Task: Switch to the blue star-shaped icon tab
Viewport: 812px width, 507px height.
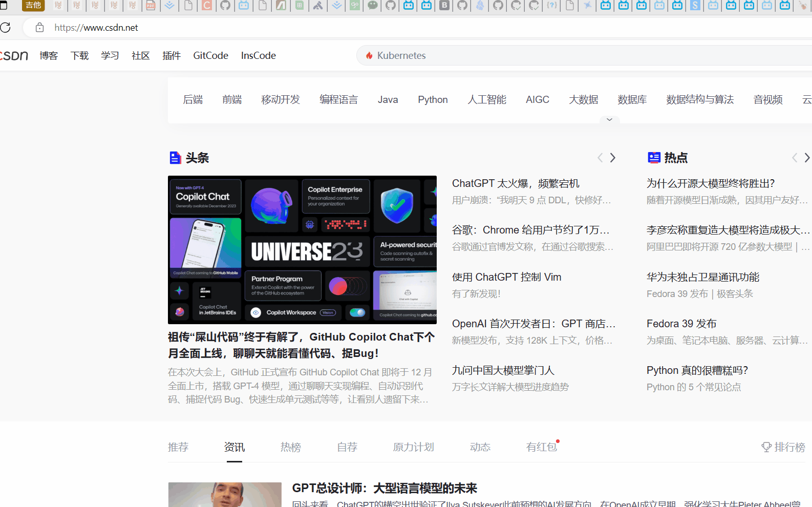Action: point(587,6)
